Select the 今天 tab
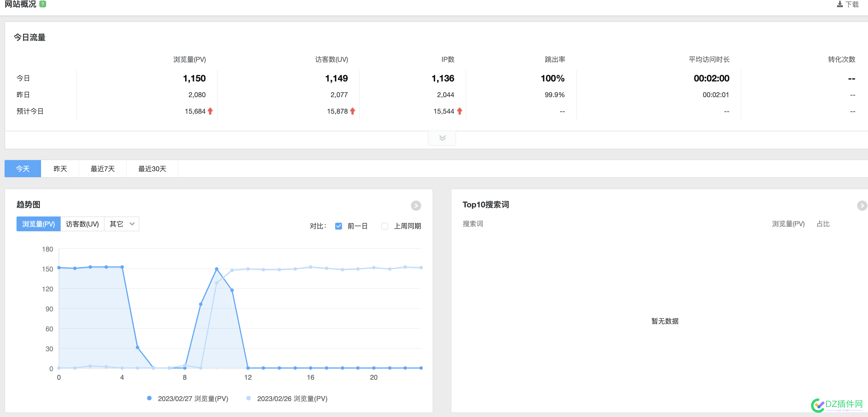 point(22,169)
